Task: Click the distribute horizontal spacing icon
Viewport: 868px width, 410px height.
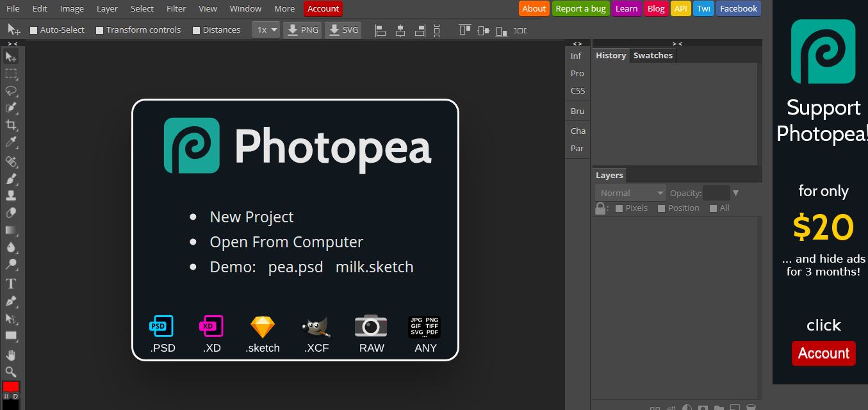Action: (520, 30)
